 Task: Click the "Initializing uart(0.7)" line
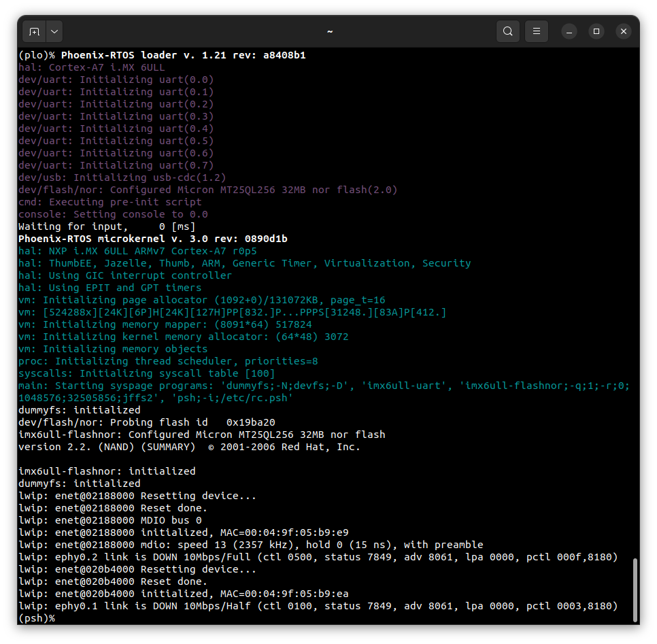(x=116, y=165)
